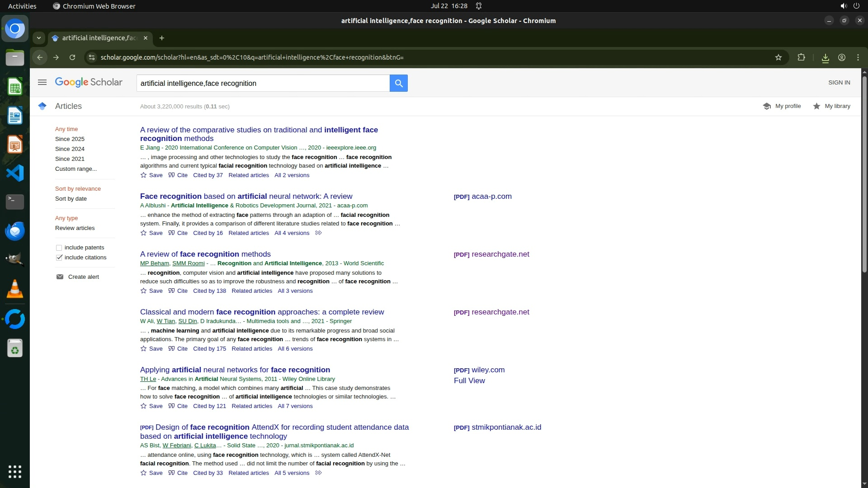The height and width of the screenshot is (488, 868).
Task: Expand the tab search dropdown arrow
Action: (x=39, y=38)
